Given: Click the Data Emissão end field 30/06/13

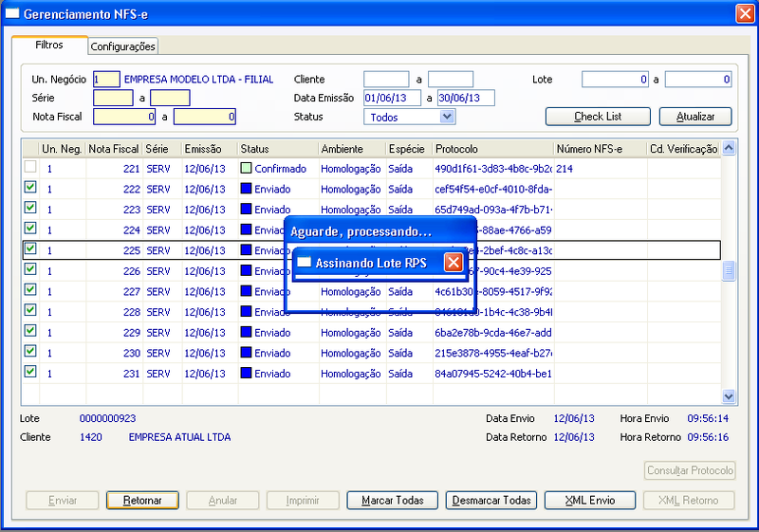Looking at the screenshot, I should coord(466,98).
